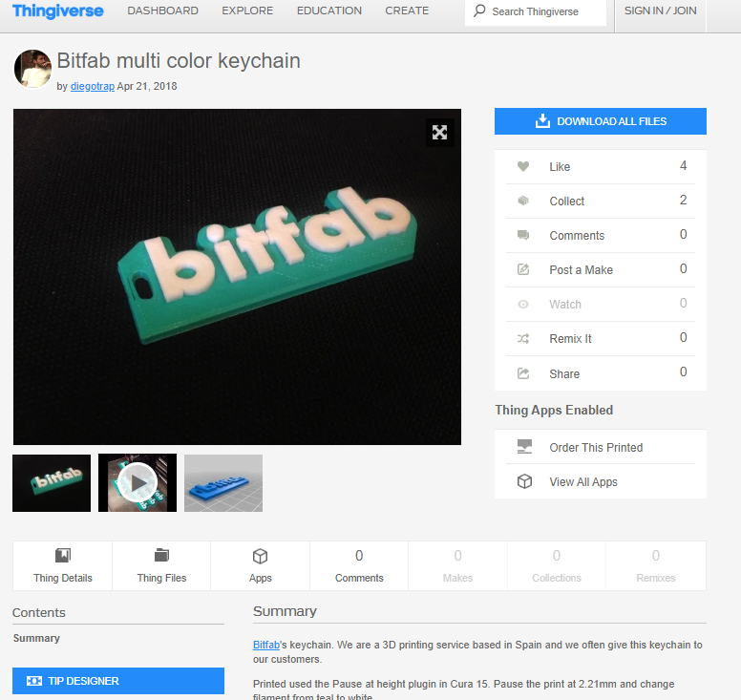Open the diegotrap profile link
Viewport: 741px width, 700px height.
pos(93,87)
